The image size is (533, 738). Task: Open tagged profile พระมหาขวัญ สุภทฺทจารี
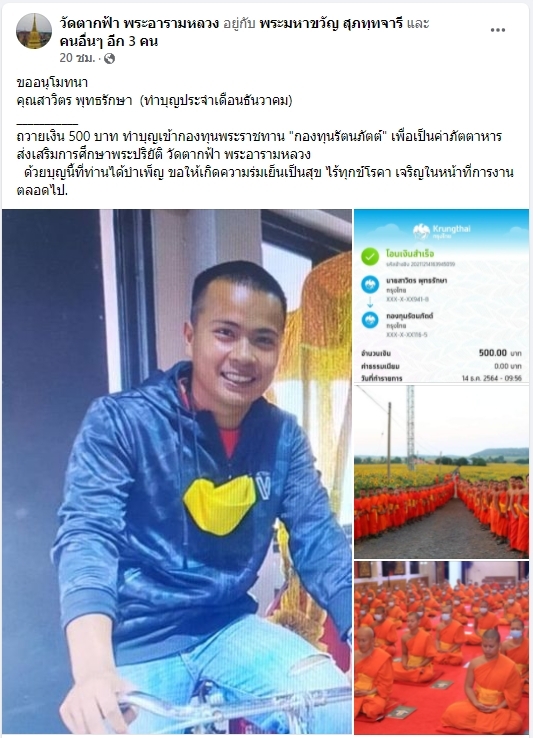click(x=331, y=23)
